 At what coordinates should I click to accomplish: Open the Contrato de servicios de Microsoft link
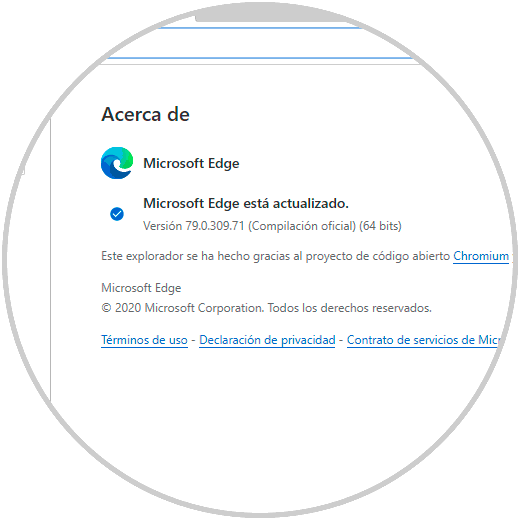[x=424, y=340]
